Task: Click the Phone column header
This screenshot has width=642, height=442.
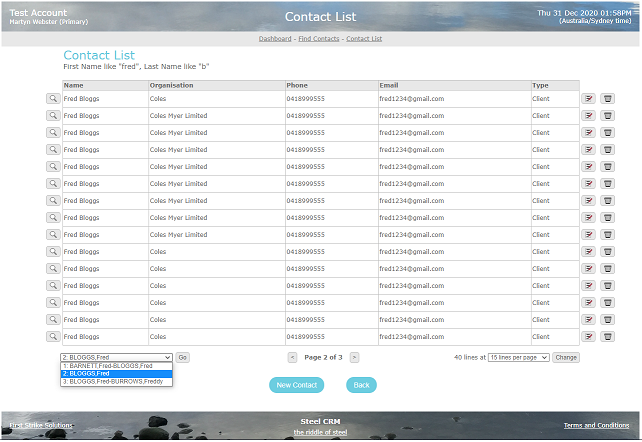Action: 332,85
